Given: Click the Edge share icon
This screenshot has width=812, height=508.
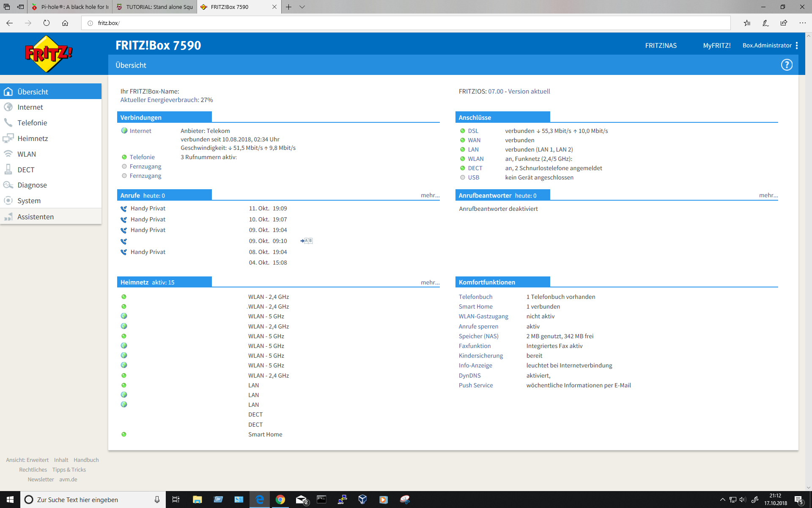Looking at the screenshot, I should (x=784, y=23).
